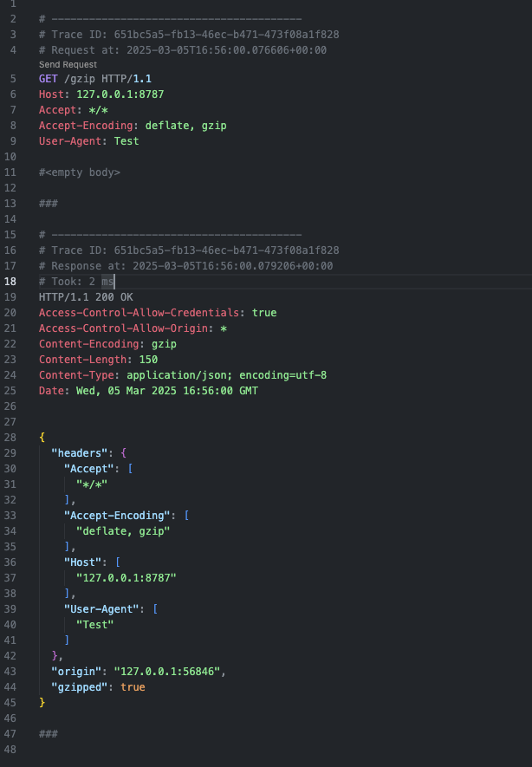Click the "gzipped" JSON key
This screenshot has width=532, height=767.
pos(80,688)
